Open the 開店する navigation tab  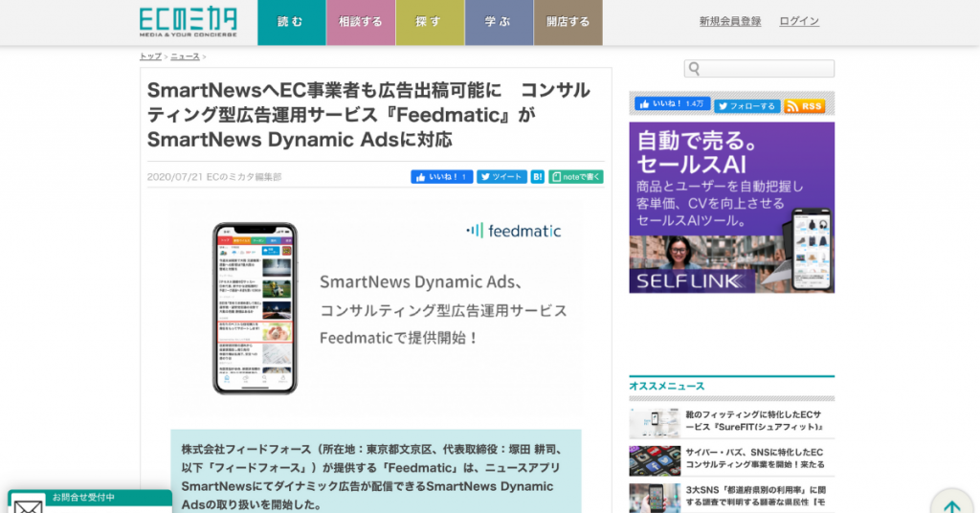[x=568, y=23]
